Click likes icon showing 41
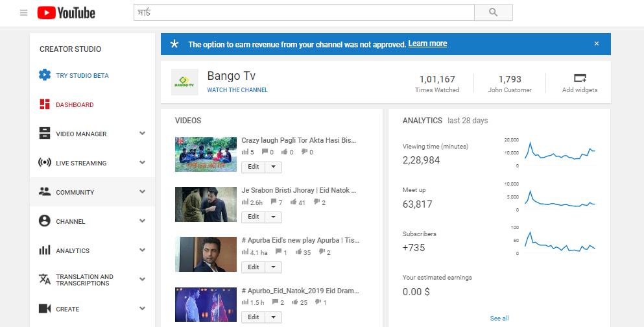644x327 pixels. [x=293, y=202]
